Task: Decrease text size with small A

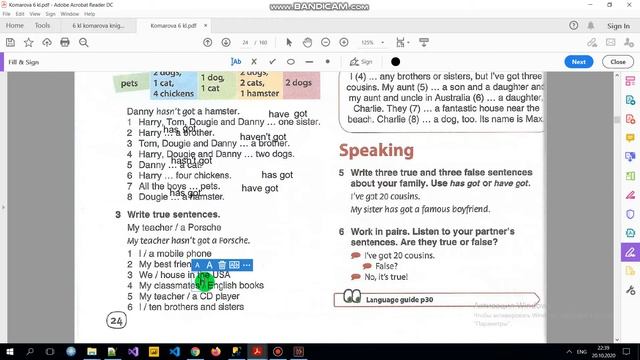Action: pos(198,265)
